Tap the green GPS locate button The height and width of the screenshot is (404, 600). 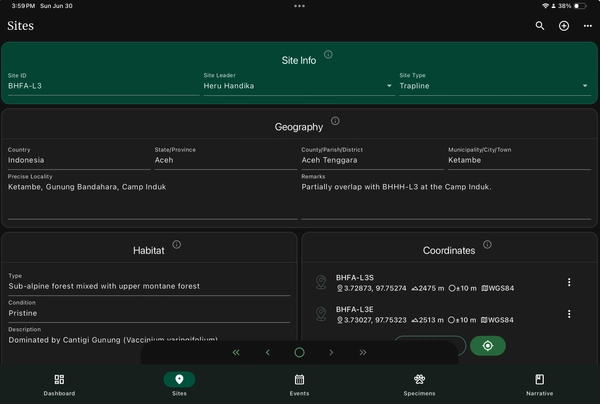(x=488, y=345)
